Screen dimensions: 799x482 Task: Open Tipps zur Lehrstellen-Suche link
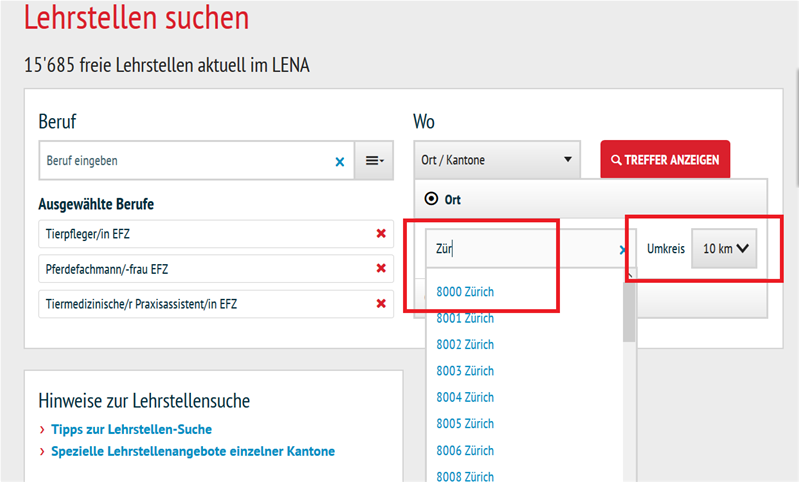[132, 430]
